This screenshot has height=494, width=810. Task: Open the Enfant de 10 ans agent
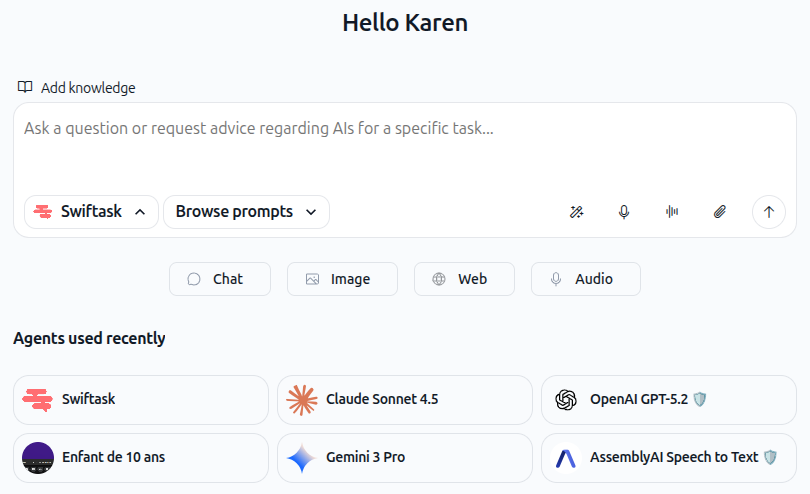click(141, 458)
